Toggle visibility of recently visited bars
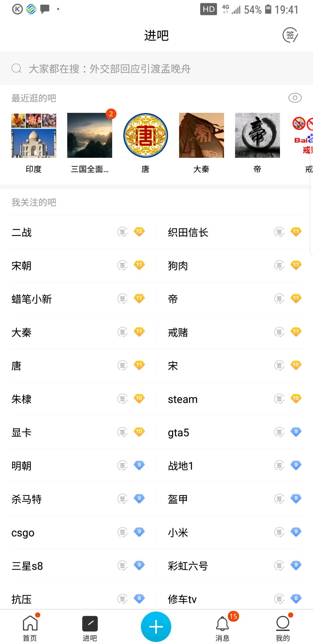 coord(295,98)
